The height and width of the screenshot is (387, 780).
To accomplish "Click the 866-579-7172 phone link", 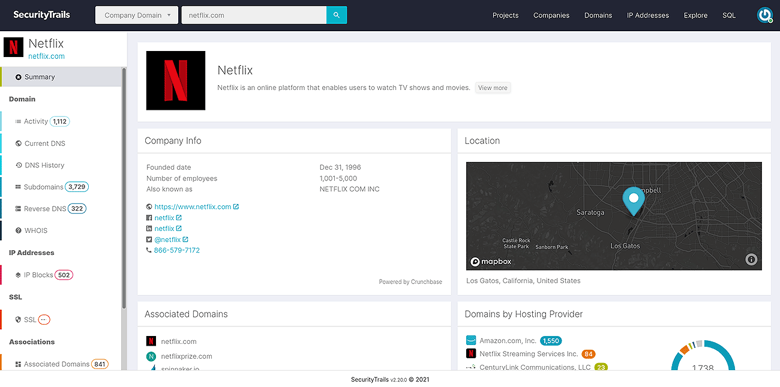I will tap(177, 250).
